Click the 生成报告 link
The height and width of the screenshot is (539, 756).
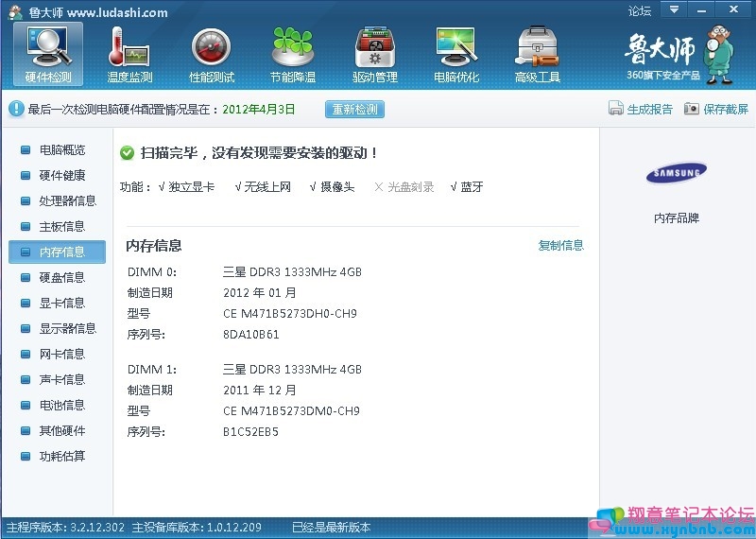point(649,109)
